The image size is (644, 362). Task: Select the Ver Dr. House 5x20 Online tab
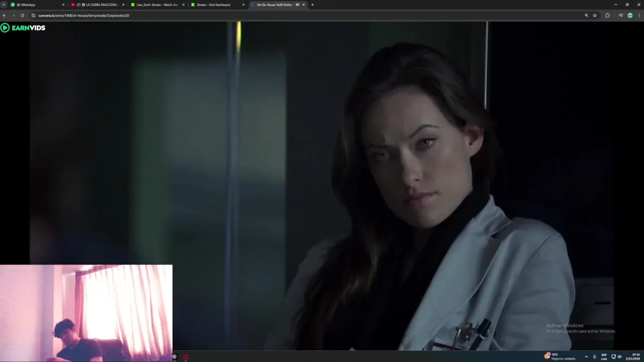point(277,5)
